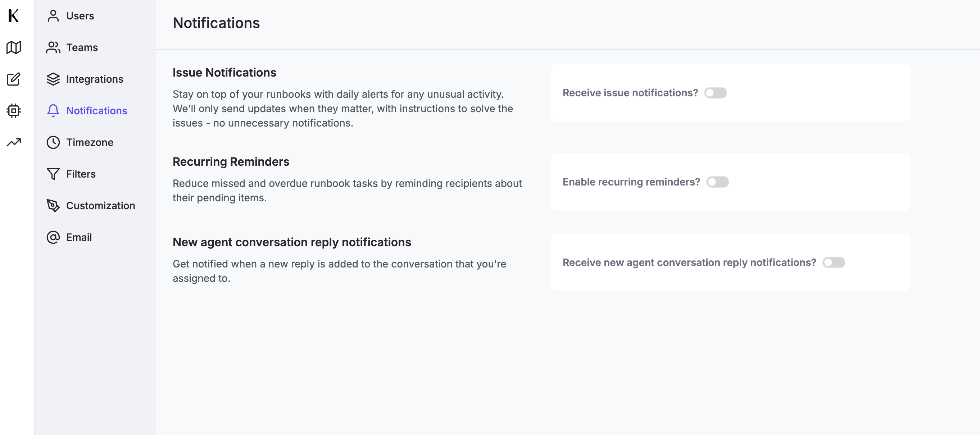Select Notifications in the settings menu
Viewport: 980px width, 435px height.
click(97, 111)
